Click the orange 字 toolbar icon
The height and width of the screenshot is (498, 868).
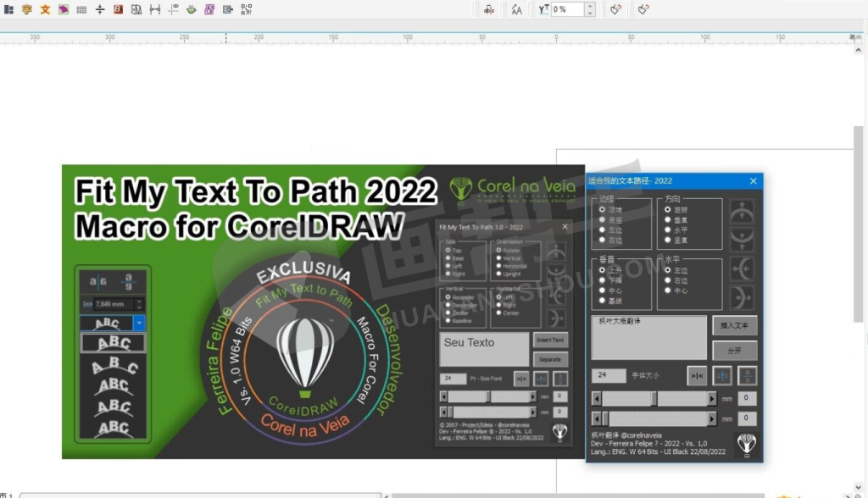tap(26, 9)
